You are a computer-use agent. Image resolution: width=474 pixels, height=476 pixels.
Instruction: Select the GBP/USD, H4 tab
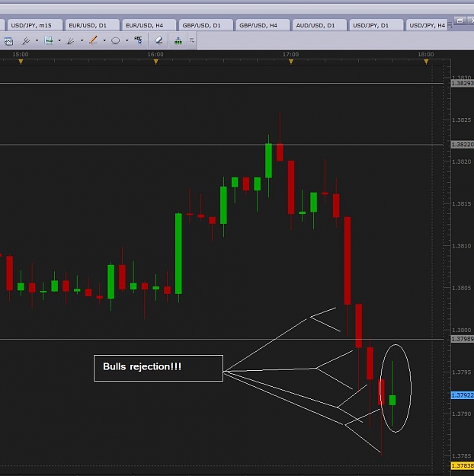click(262, 25)
